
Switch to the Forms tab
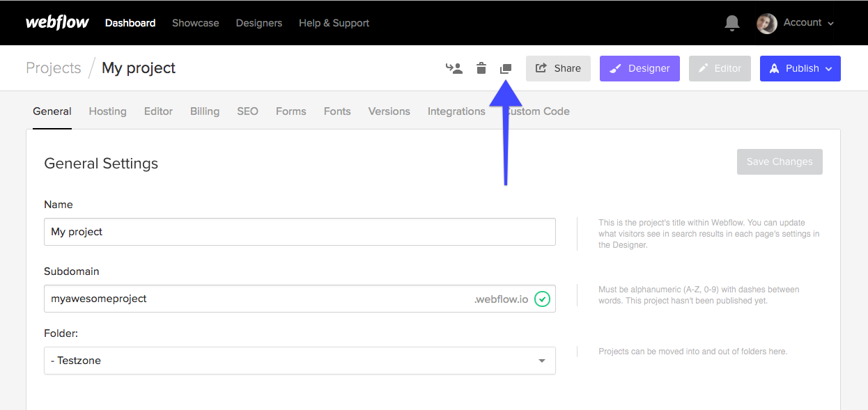click(x=291, y=111)
